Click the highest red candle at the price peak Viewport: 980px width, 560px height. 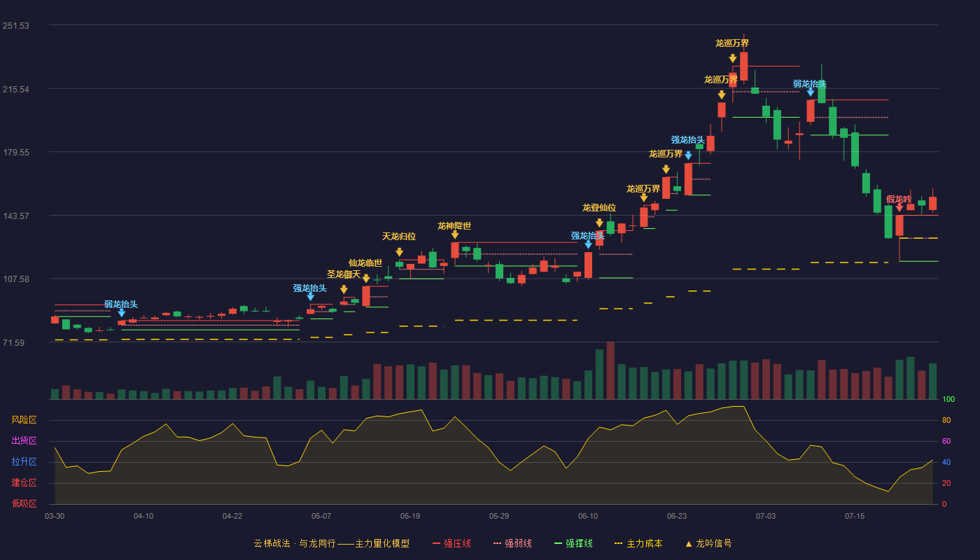tap(743, 66)
